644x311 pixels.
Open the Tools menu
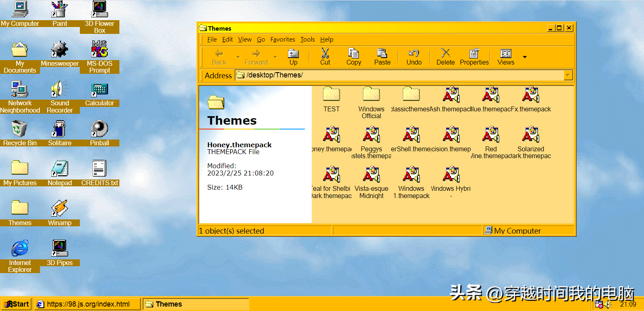307,40
